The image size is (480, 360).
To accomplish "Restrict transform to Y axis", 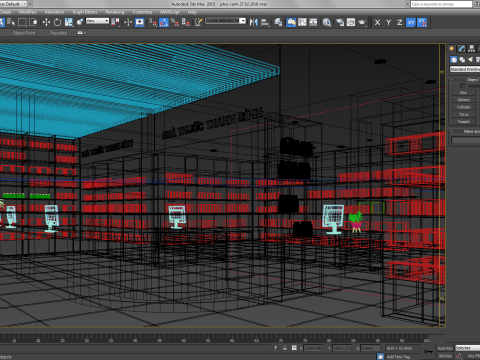I will pos(388,22).
